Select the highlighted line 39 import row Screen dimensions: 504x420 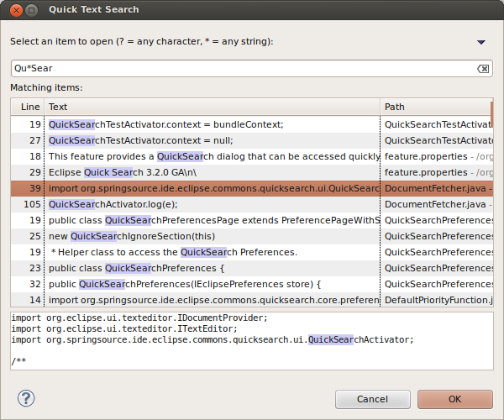coord(252,188)
